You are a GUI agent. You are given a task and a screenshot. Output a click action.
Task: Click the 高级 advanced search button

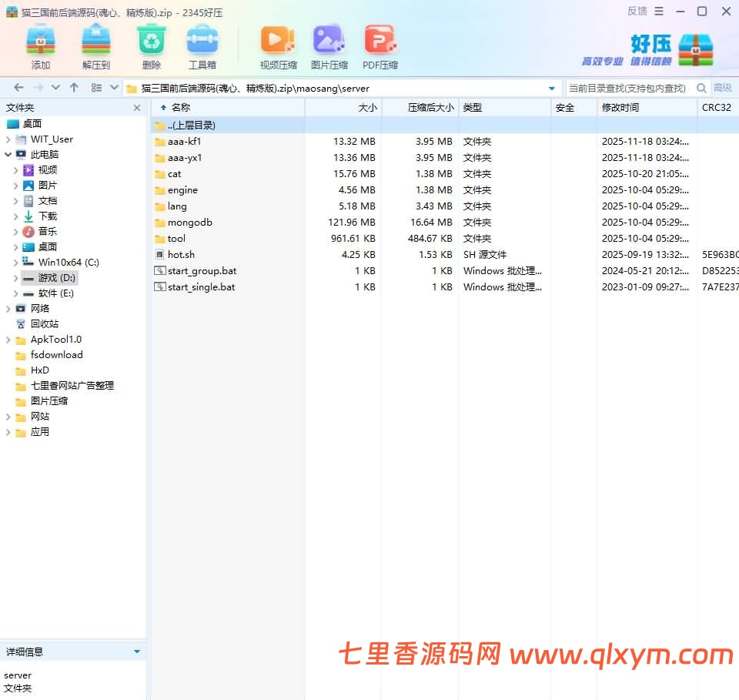tap(724, 88)
